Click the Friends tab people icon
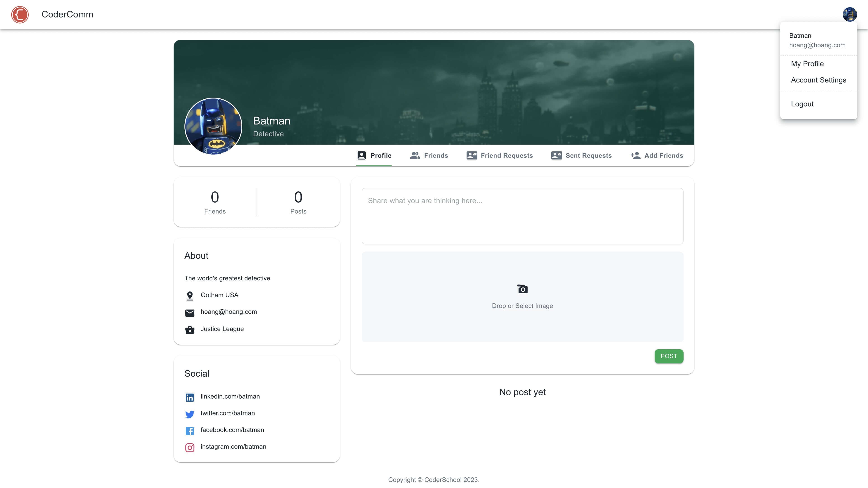The width and height of the screenshot is (868, 488). click(415, 155)
